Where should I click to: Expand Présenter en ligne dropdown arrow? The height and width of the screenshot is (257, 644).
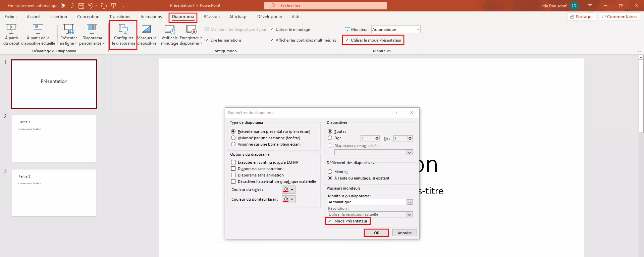[76, 43]
